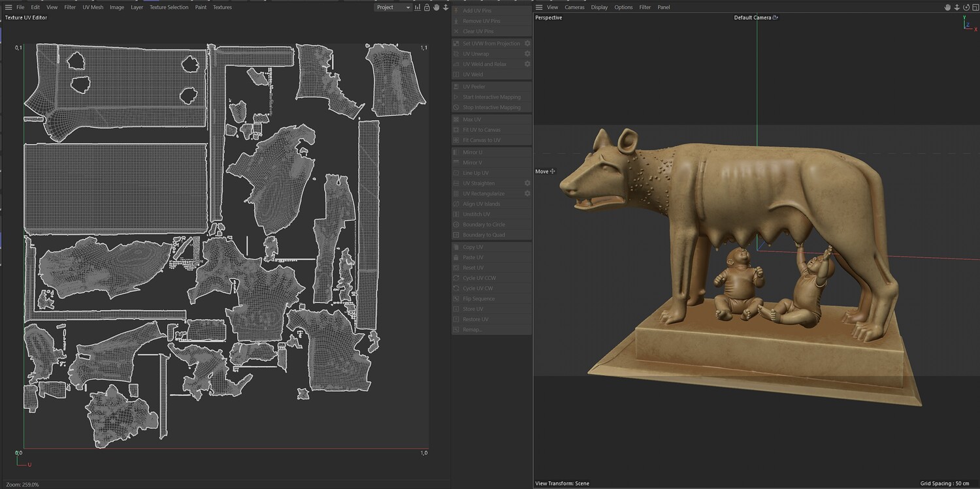Open the Textures menu
The height and width of the screenshot is (489, 980).
(x=222, y=7)
